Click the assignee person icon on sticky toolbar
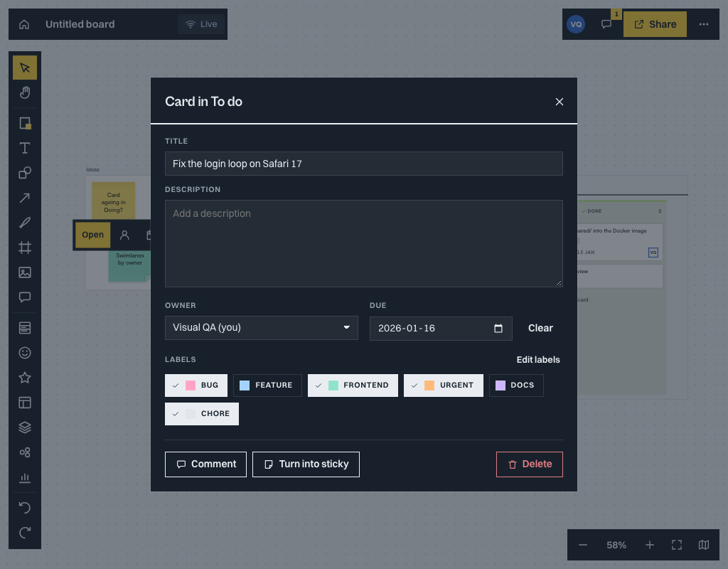 click(124, 235)
